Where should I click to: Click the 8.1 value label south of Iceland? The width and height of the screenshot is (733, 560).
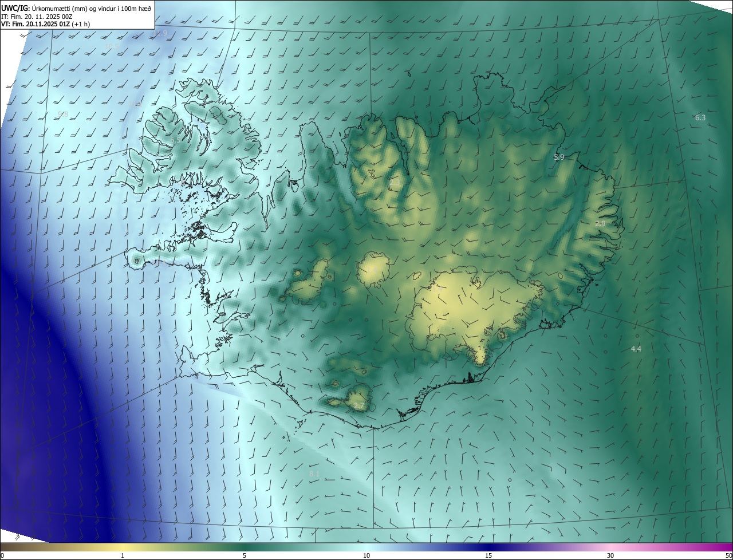pos(314,474)
